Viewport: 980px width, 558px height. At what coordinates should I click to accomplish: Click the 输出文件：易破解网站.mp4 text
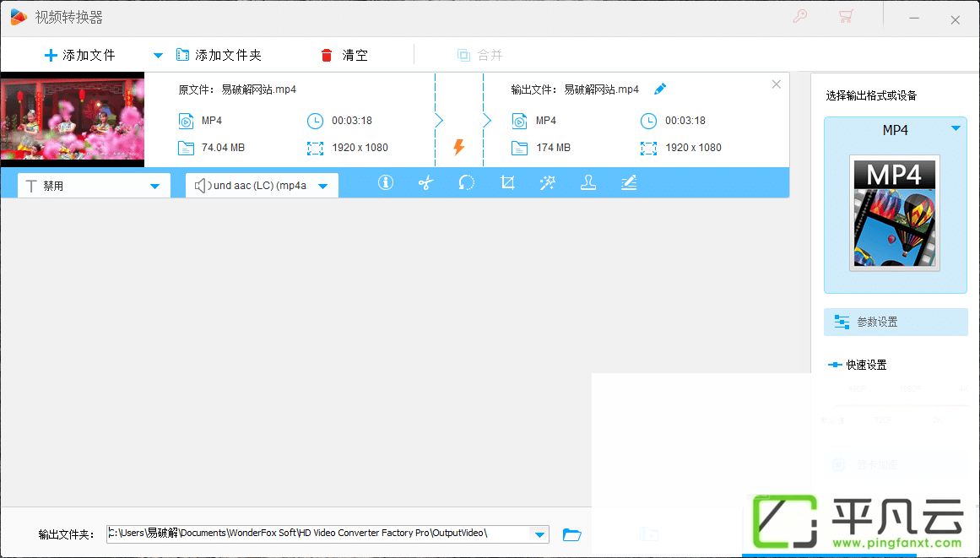tap(575, 89)
